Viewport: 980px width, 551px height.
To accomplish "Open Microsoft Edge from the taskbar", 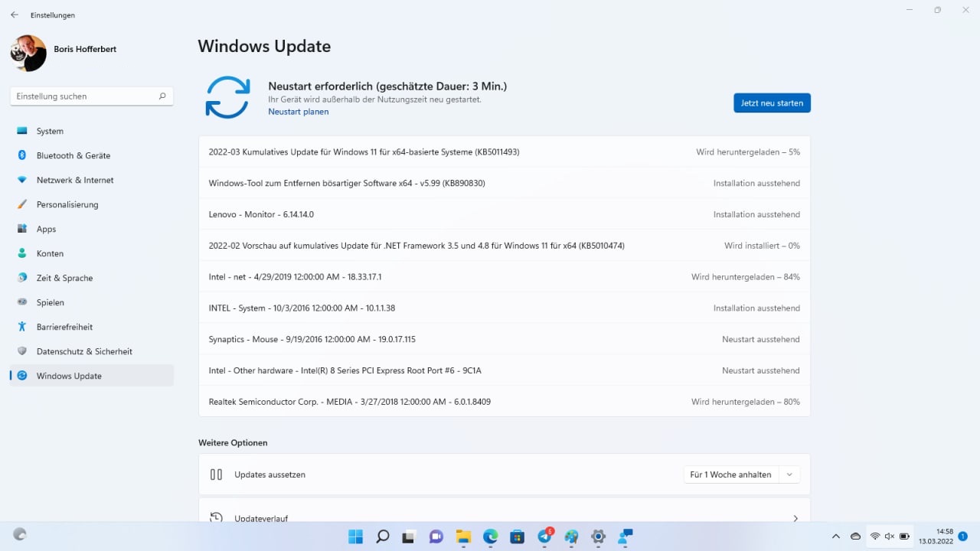I will click(490, 536).
